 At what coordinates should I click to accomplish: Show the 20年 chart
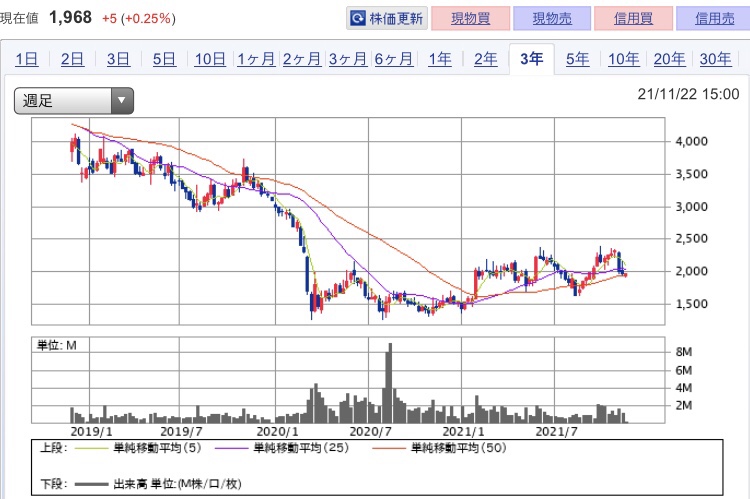669,59
